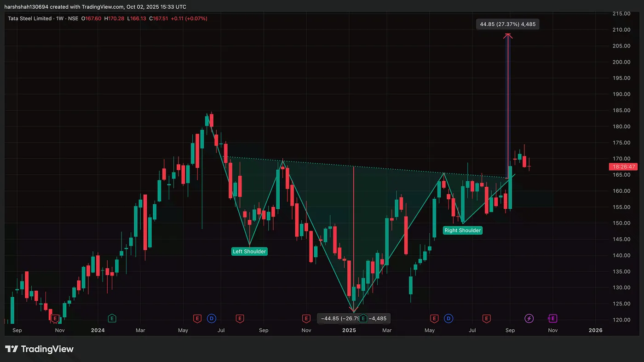Open the 2025 blue D dividend marker
Image resolution: width=644 pixels, height=362 pixels.
[448, 318]
